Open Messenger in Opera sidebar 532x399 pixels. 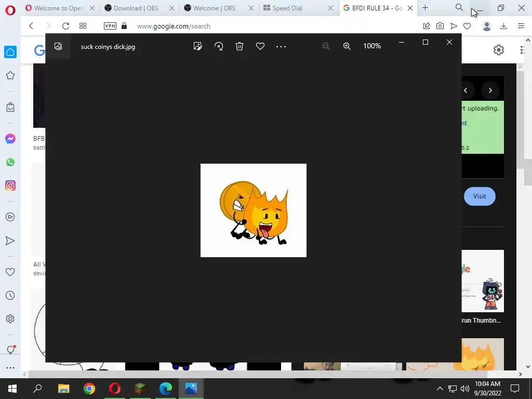tap(10, 139)
